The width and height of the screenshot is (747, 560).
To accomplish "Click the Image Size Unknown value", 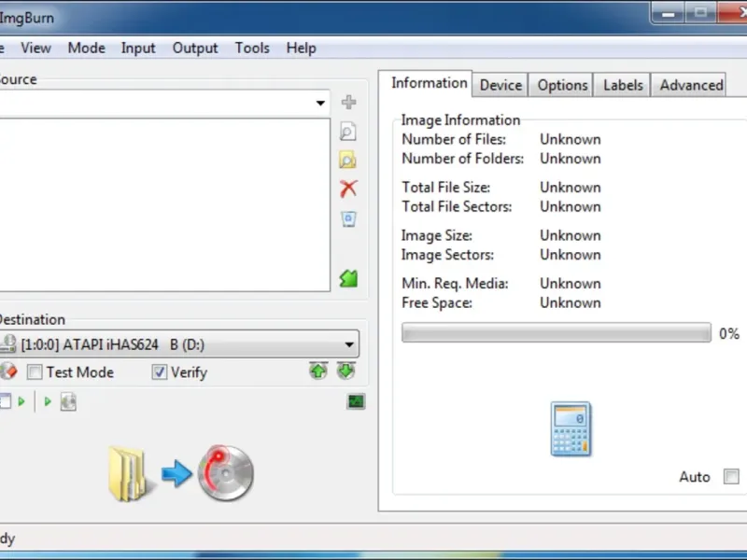I will point(570,236).
